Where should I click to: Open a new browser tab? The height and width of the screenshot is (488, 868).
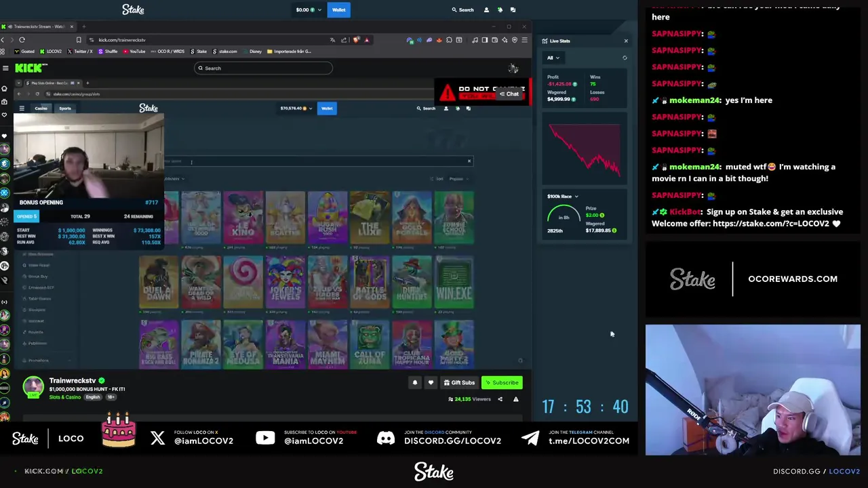(83, 26)
